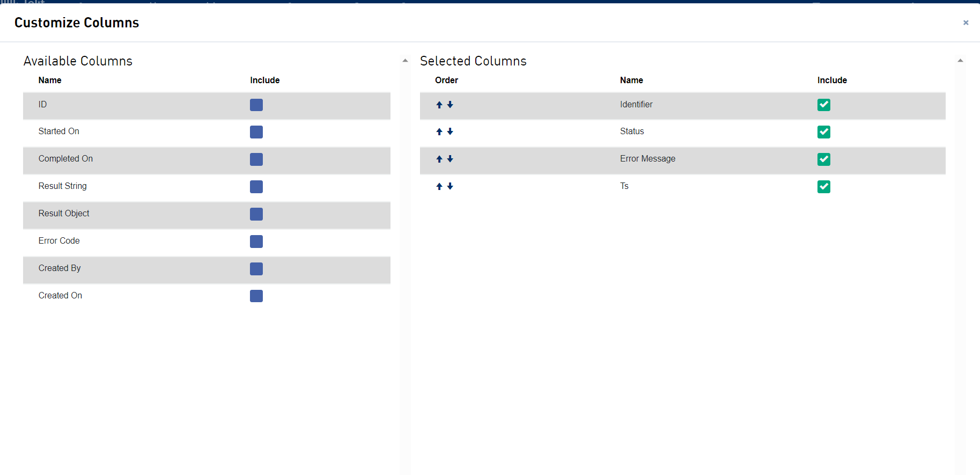Move Status column up in order

click(439, 131)
